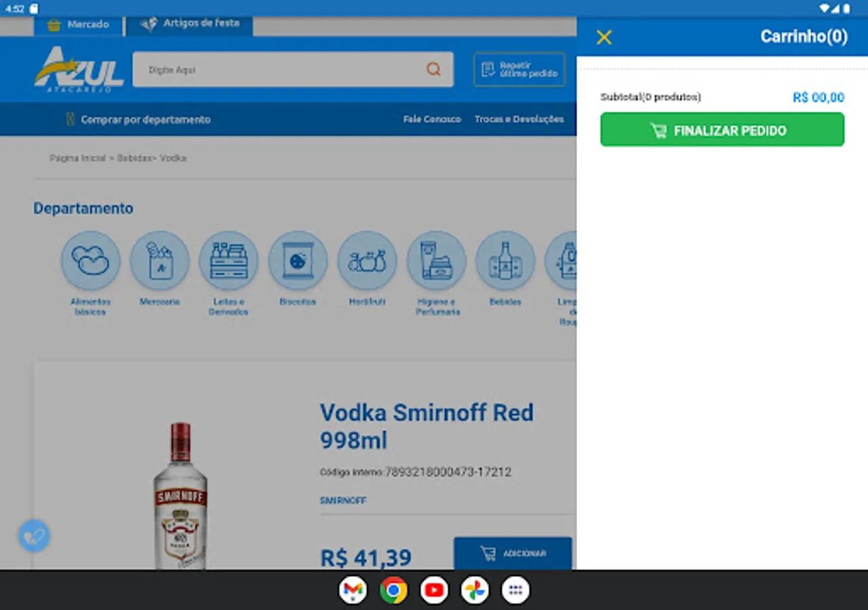This screenshot has height=610, width=868.
Task: Go to Página Inicial breadcrumb
Action: [x=78, y=158]
